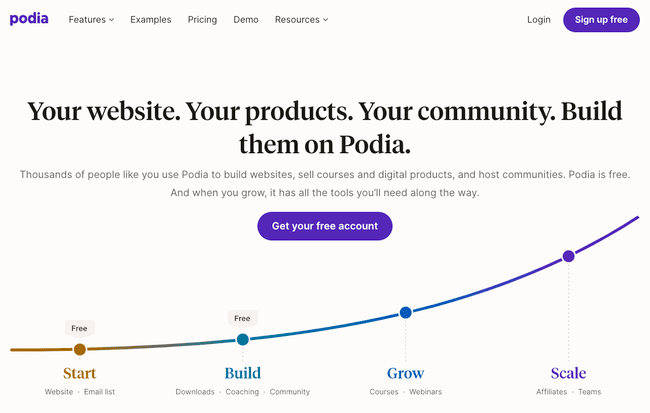Select the Start stage heading
The image size is (650, 413).
pos(80,373)
